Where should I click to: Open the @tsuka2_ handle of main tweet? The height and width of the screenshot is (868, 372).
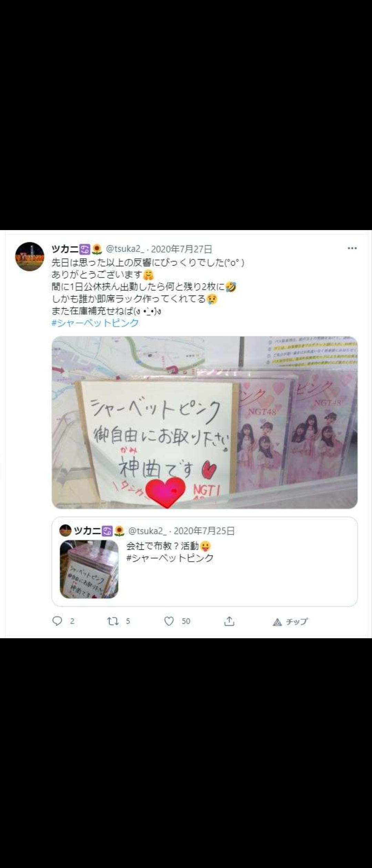point(125,249)
